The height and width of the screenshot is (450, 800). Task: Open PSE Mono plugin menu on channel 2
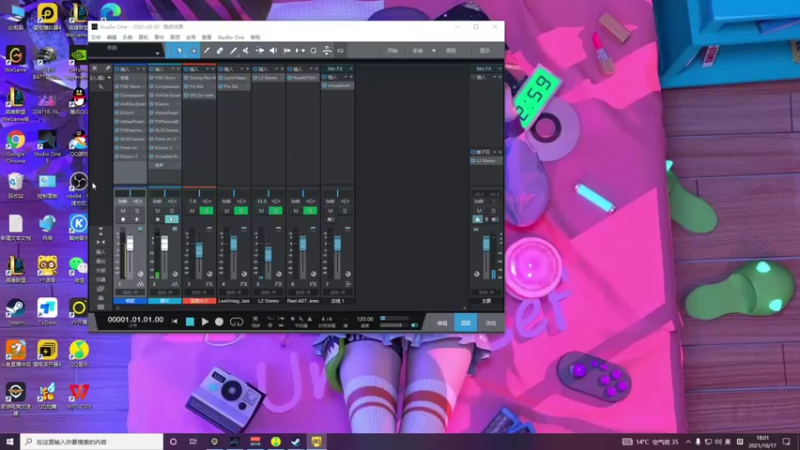[x=178, y=78]
